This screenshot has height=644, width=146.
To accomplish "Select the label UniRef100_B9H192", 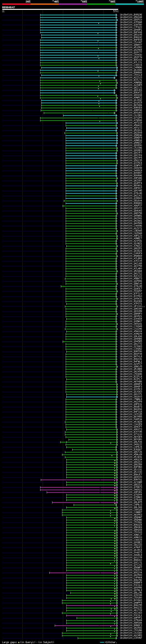I will [x=131, y=37].
